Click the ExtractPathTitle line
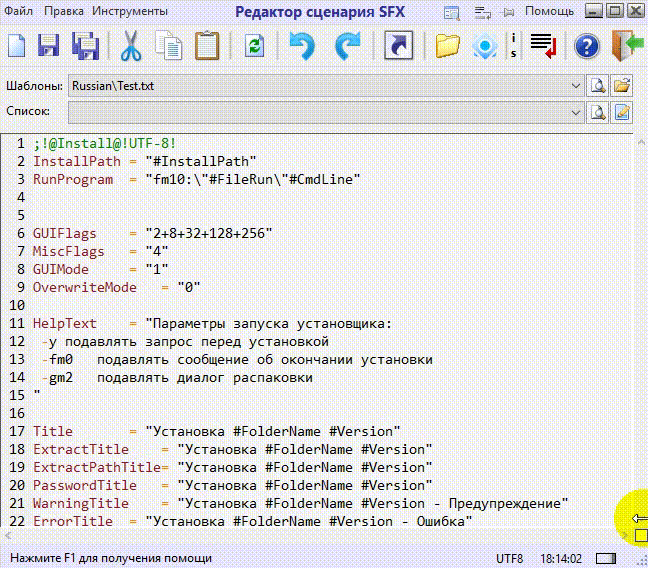 coord(233,467)
